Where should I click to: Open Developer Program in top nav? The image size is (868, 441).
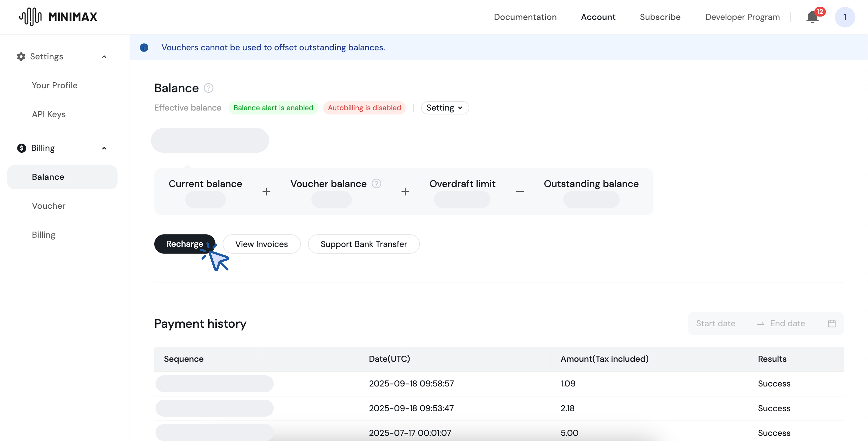click(x=742, y=17)
